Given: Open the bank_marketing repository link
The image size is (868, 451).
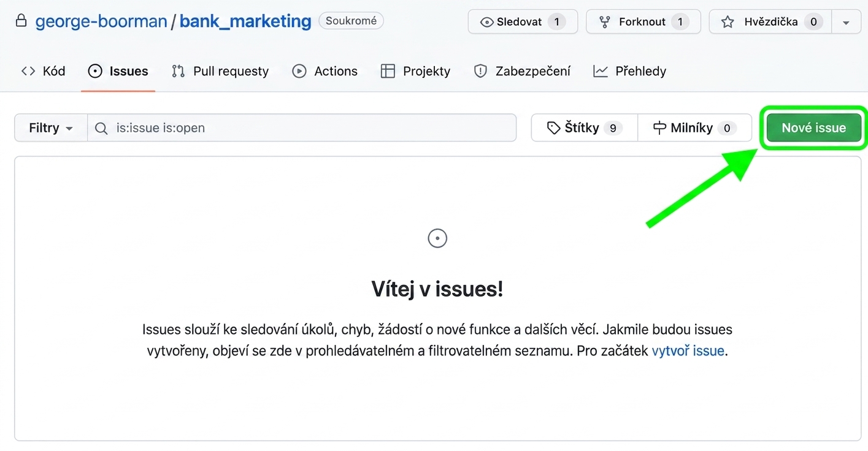Looking at the screenshot, I should pyautogui.click(x=245, y=21).
